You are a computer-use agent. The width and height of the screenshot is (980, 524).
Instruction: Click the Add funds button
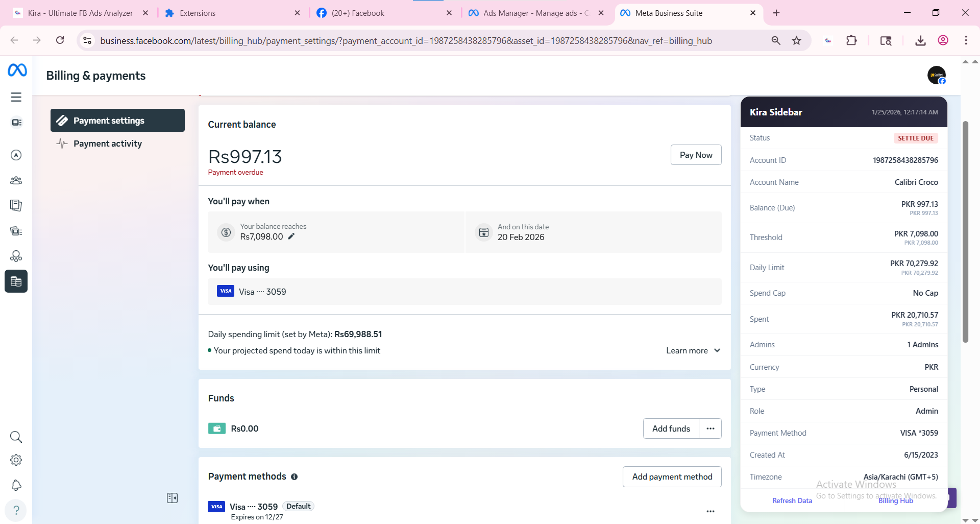click(671, 428)
